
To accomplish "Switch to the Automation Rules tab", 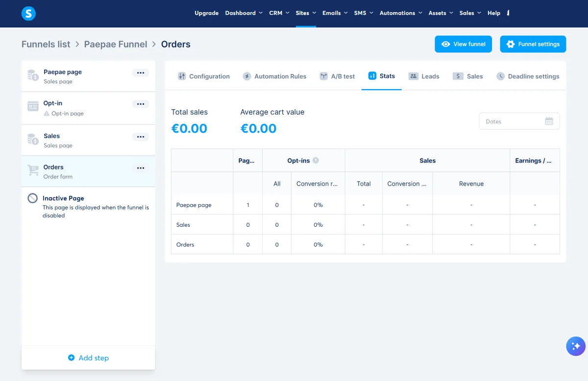I will 274,76.
